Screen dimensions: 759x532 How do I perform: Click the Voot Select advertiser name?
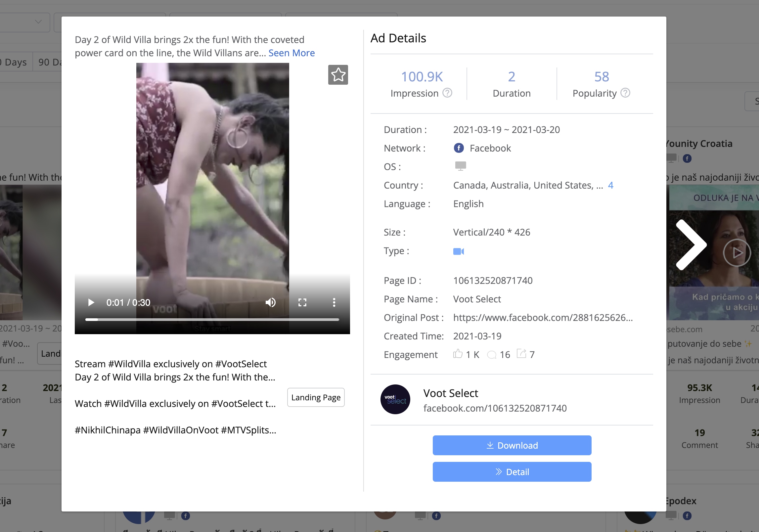coord(451,393)
